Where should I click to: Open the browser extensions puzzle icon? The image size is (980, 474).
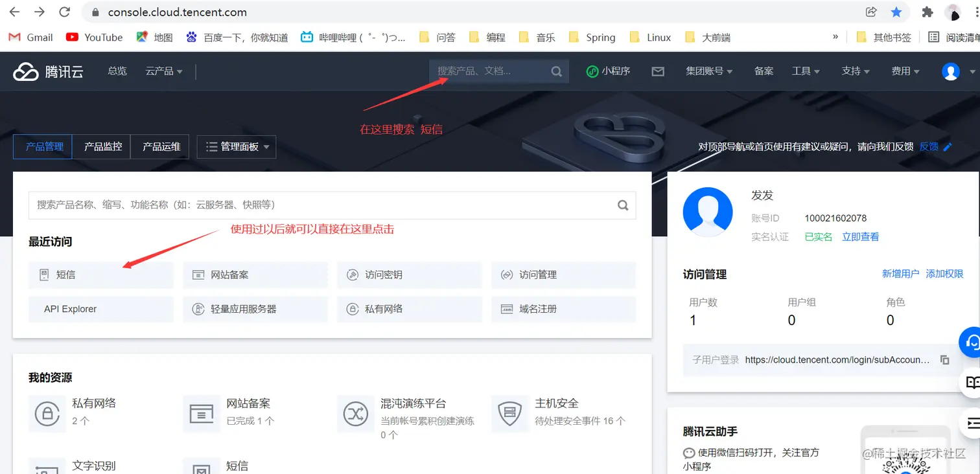[x=927, y=12]
